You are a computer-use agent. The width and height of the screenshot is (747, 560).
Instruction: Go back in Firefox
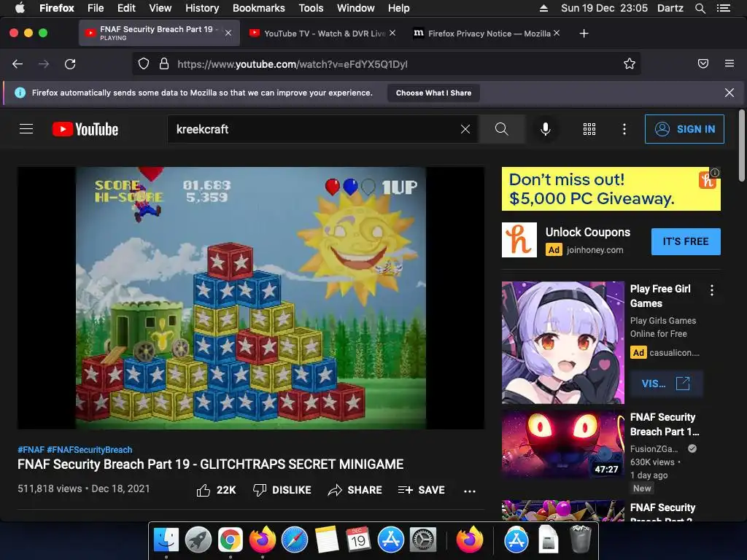click(18, 64)
